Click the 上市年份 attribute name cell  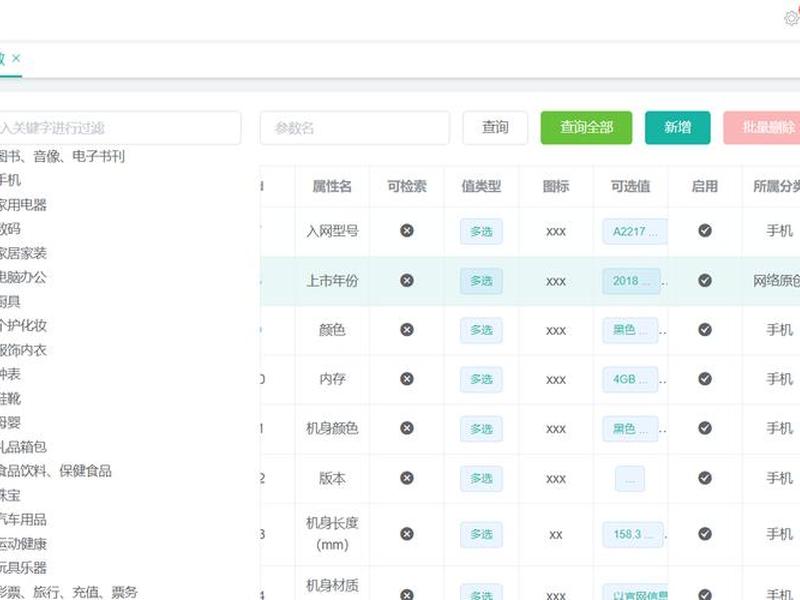332,281
